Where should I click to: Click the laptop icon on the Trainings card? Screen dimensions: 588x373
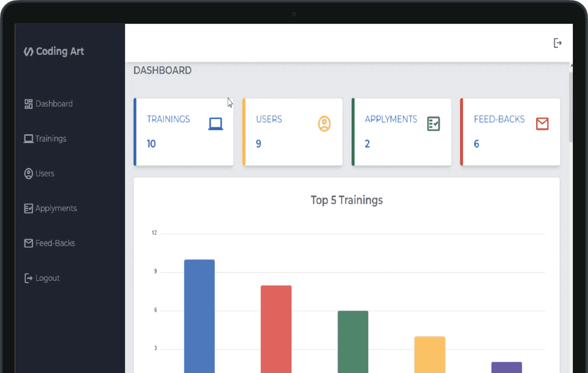pos(215,124)
